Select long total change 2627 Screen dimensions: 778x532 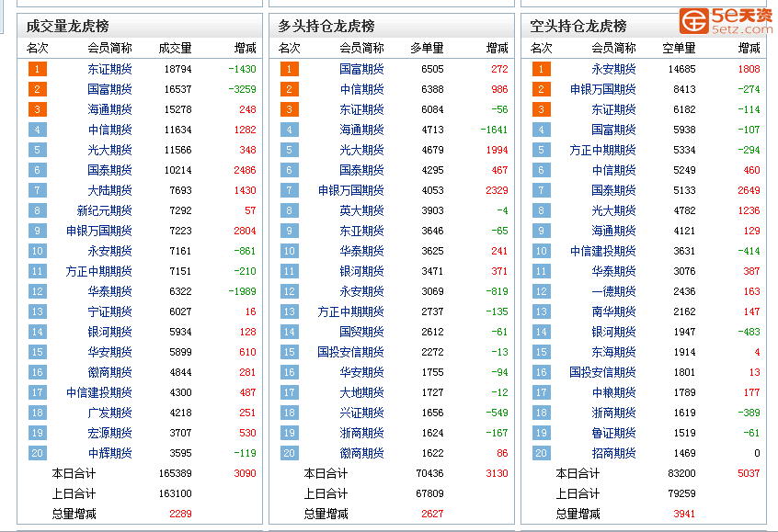[x=432, y=515]
